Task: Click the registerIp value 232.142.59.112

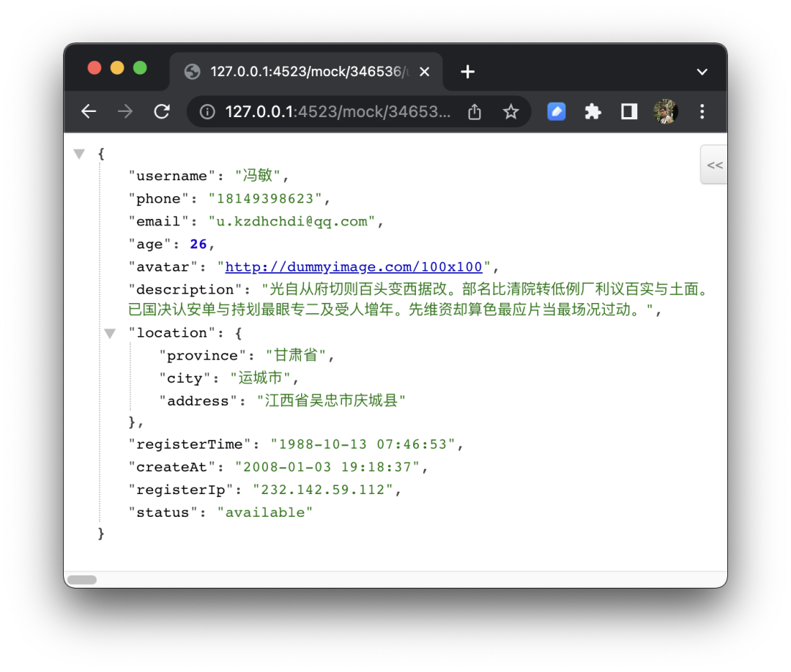Action: click(x=323, y=490)
